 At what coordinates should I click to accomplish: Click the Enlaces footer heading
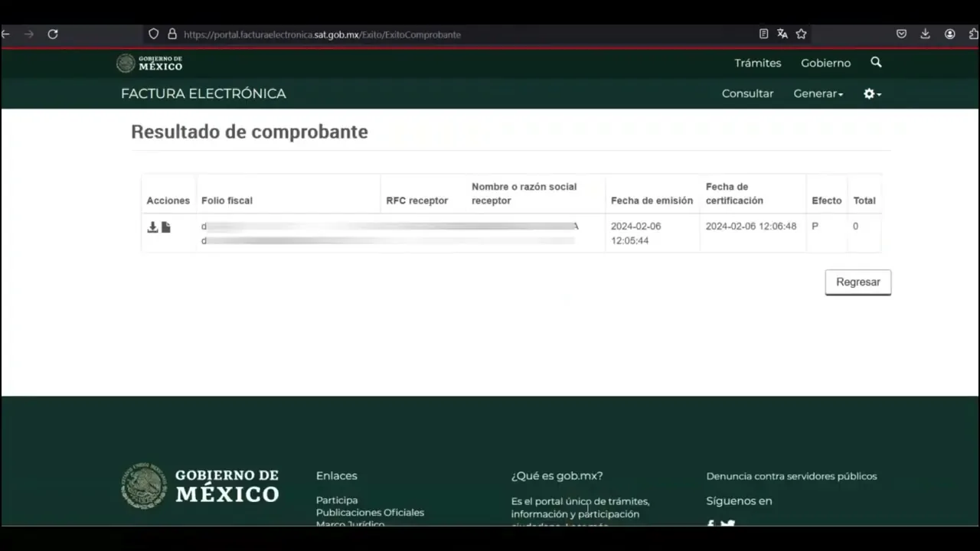[x=337, y=476]
